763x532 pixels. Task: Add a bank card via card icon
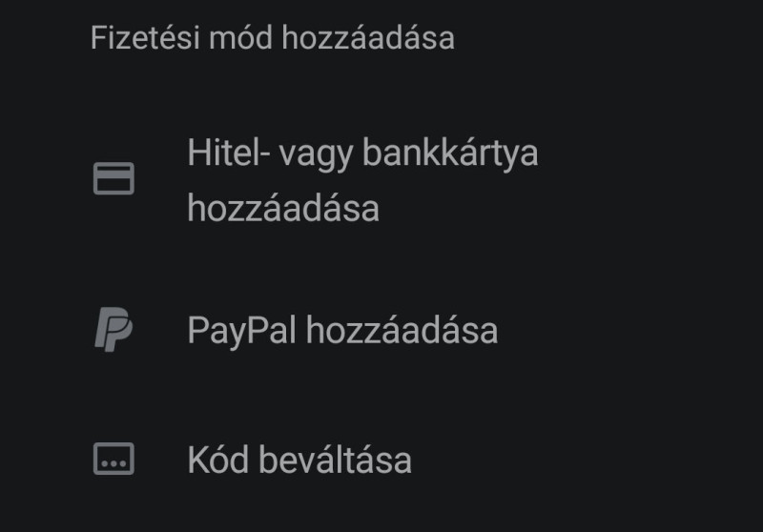113,178
